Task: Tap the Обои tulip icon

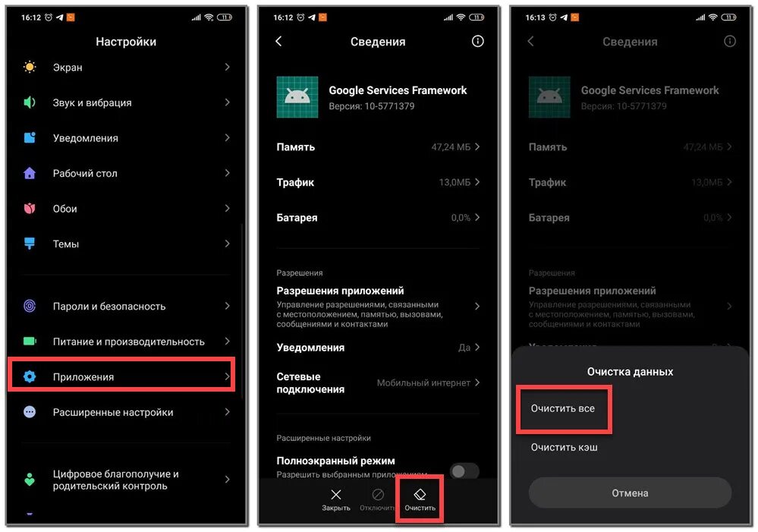Action: [x=30, y=209]
